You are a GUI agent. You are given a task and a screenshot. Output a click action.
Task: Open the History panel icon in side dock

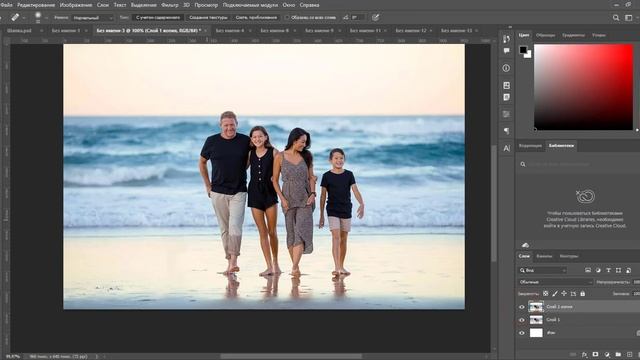coord(506,39)
